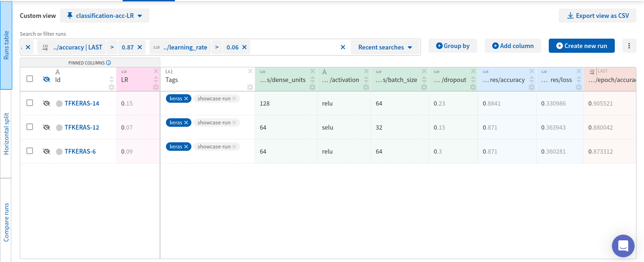Open settings gear of dropout column
The height and width of the screenshot is (262, 644).
[x=473, y=87]
